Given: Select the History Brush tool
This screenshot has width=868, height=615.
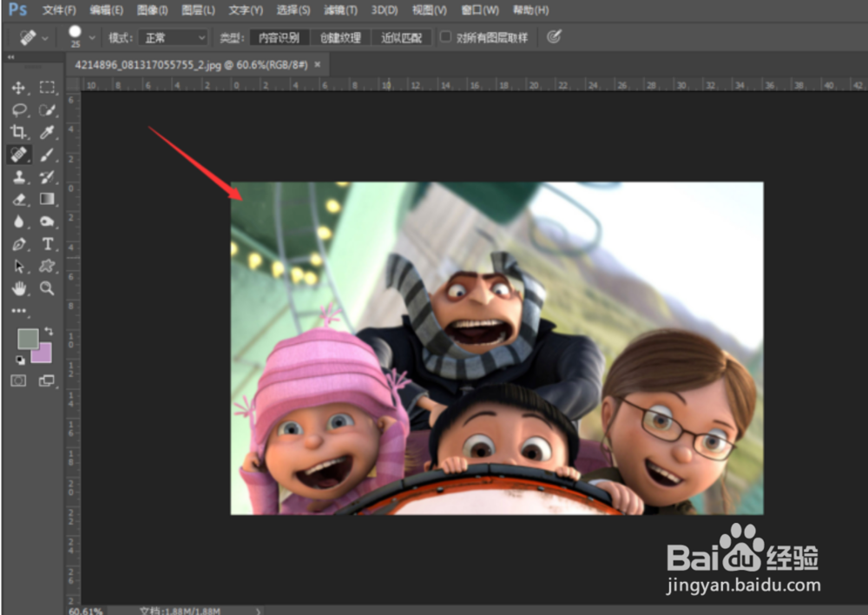Looking at the screenshot, I should (47, 176).
